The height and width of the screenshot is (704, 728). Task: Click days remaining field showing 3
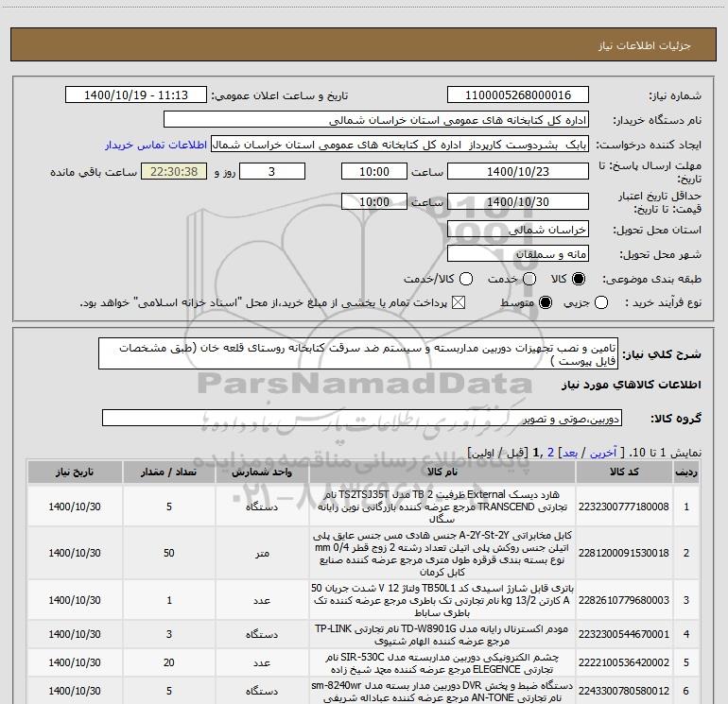click(x=271, y=171)
